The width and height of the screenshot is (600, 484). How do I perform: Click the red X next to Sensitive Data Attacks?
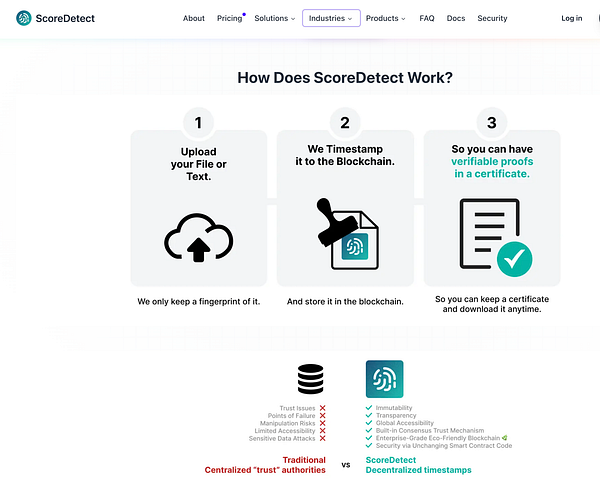(x=323, y=438)
